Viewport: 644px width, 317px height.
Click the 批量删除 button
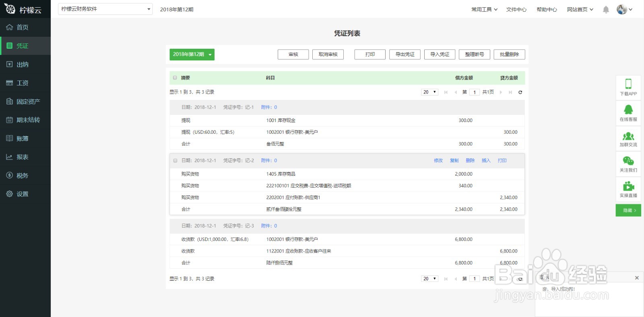[x=510, y=54]
